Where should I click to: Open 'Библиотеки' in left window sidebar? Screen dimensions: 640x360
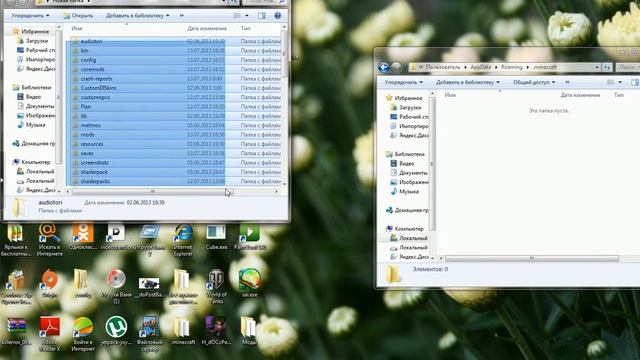[32, 87]
